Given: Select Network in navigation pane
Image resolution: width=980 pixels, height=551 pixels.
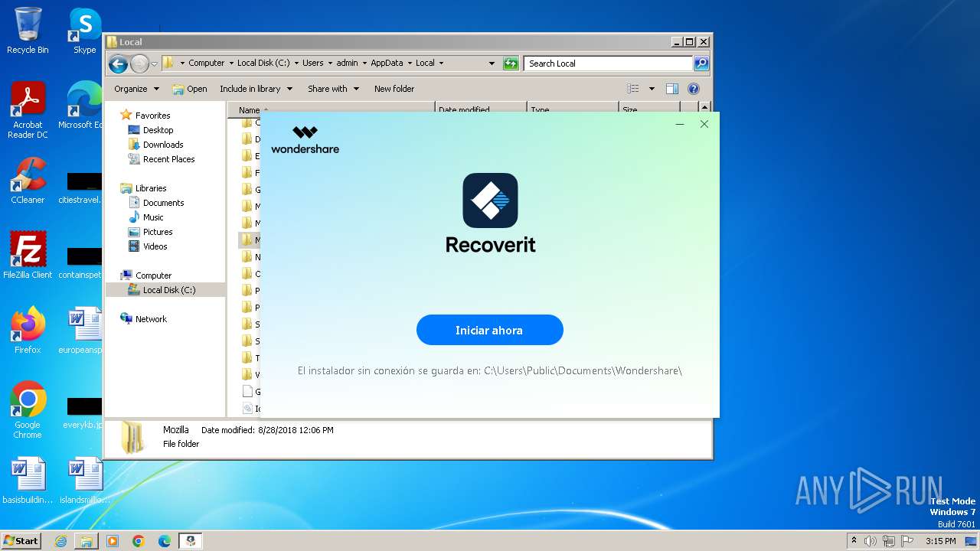Looking at the screenshot, I should 151,319.
